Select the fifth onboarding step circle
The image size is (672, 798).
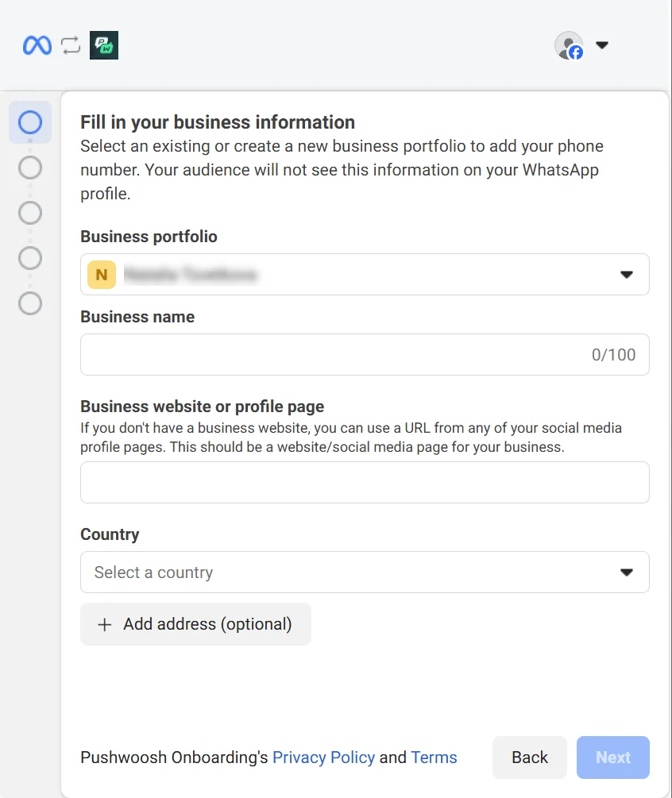(30, 303)
